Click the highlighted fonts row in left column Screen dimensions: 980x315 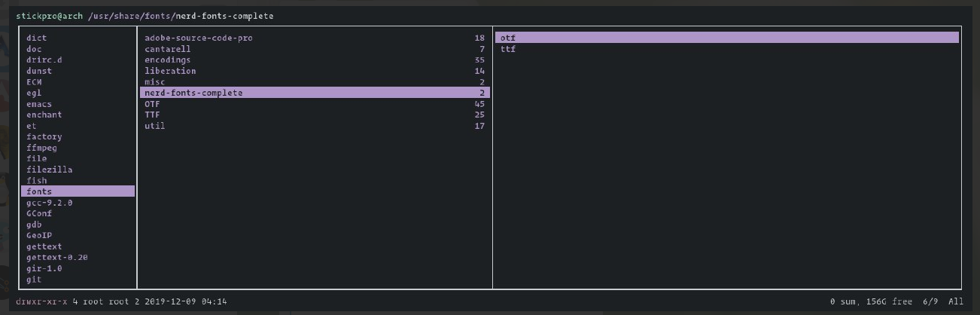tap(78, 191)
